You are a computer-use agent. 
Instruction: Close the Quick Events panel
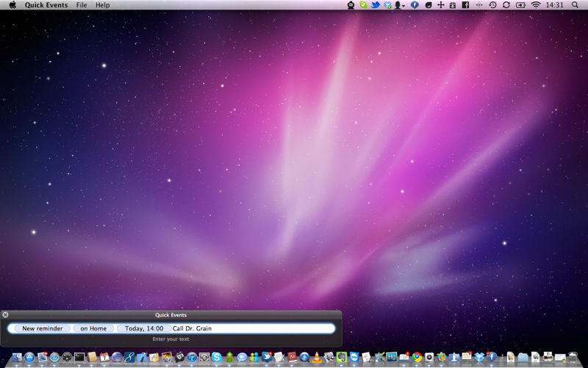(x=5, y=315)
